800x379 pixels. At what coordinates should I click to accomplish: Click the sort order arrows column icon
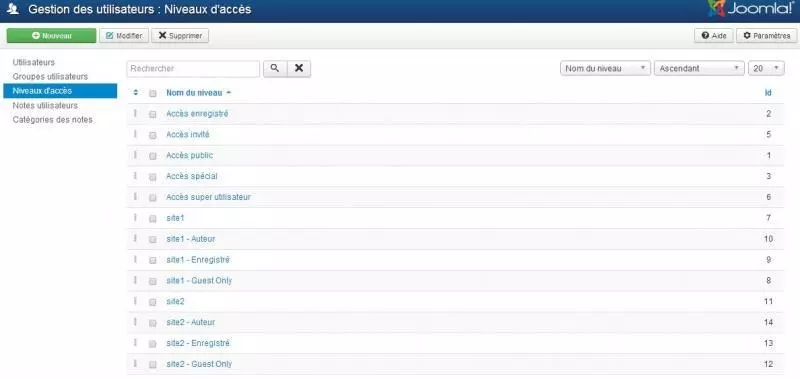[x=136, y=93]
